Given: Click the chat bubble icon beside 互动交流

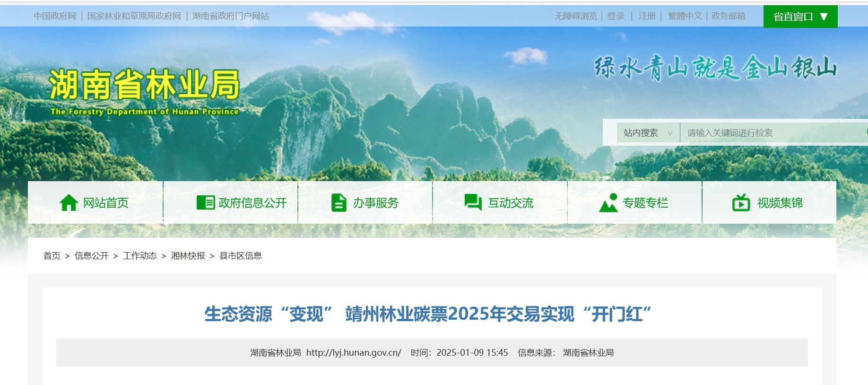Looking at the screenshot, I should tap(473, 202).
